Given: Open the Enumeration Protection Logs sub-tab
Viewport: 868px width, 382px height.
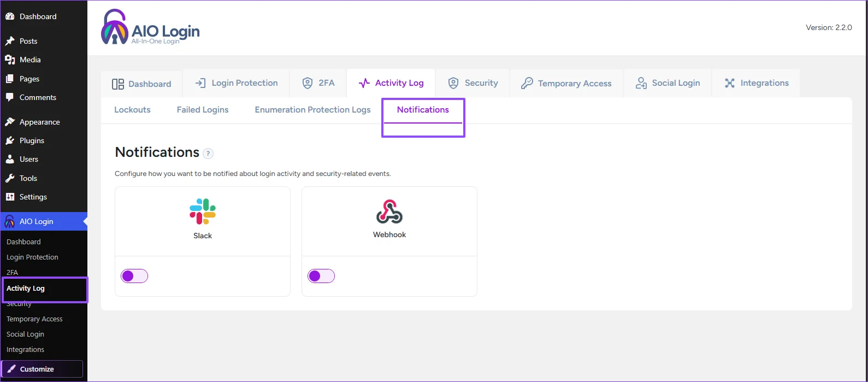Looking at the screenshot, I should 312,110.
